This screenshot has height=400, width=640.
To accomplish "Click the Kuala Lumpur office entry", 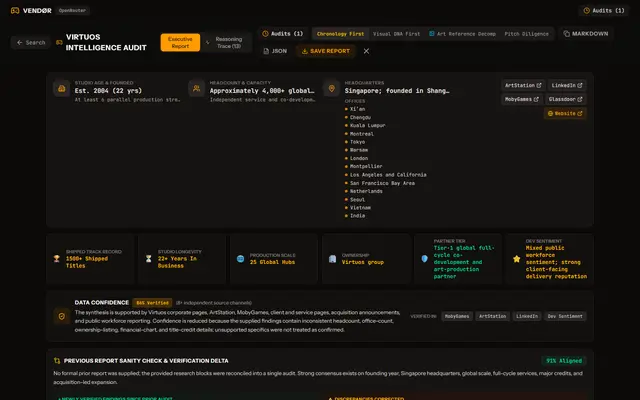I will [365, 125].
